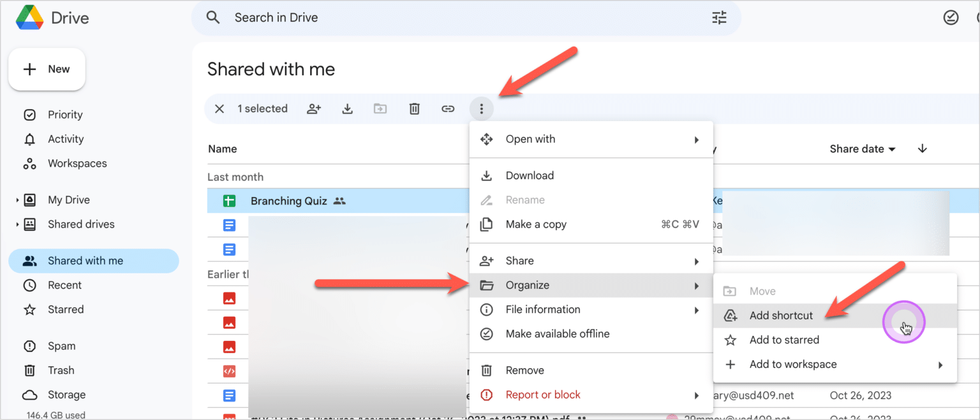Image resolution: width=980 pixels, height=420 pixels.
Task: Open Priority in the sidebar
Action: click(65, 115)
